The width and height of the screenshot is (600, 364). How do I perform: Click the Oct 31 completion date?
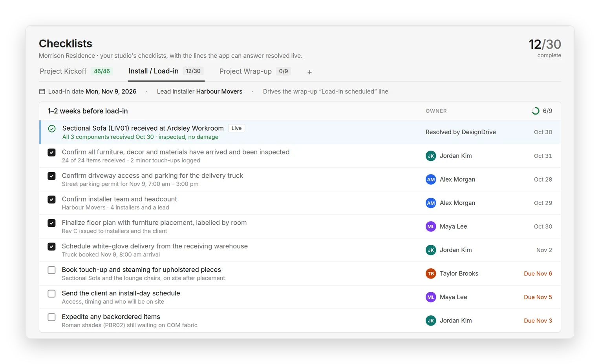pyautogui.click(x=543, y=156)
